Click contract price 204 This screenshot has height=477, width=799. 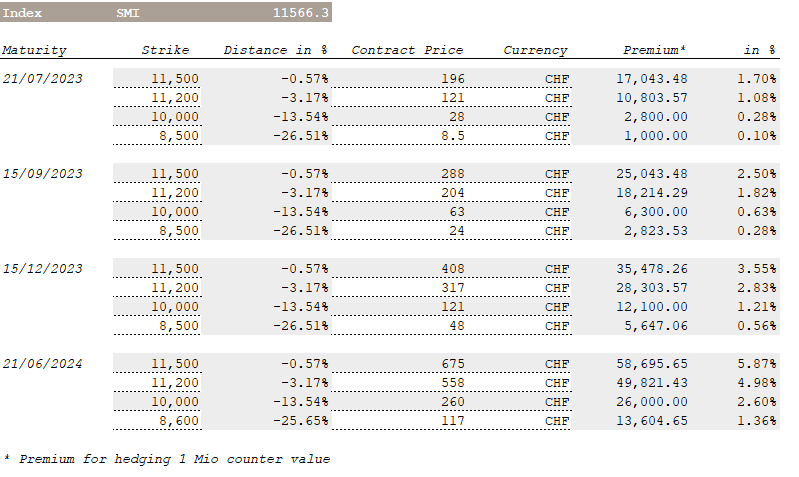point(452,193)
